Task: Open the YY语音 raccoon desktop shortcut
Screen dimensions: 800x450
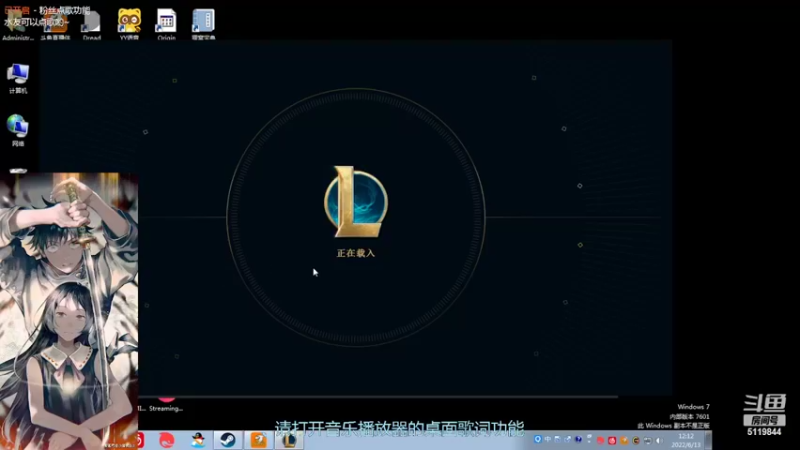Action: [x=129, y=23]
